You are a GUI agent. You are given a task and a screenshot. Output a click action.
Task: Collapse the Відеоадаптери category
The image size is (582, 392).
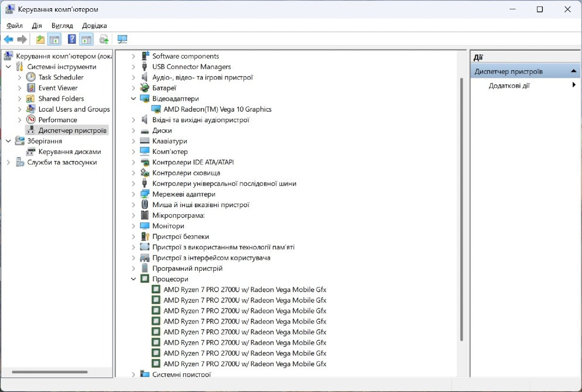point(133,99)
